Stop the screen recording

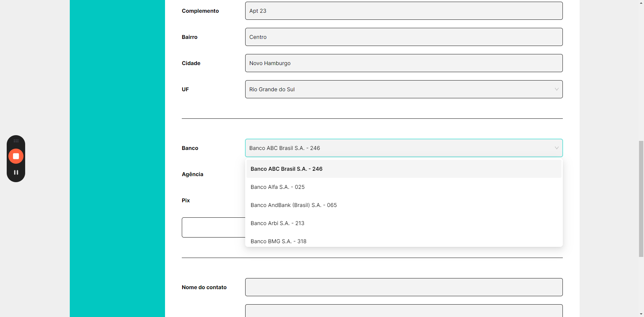(16, 156)
